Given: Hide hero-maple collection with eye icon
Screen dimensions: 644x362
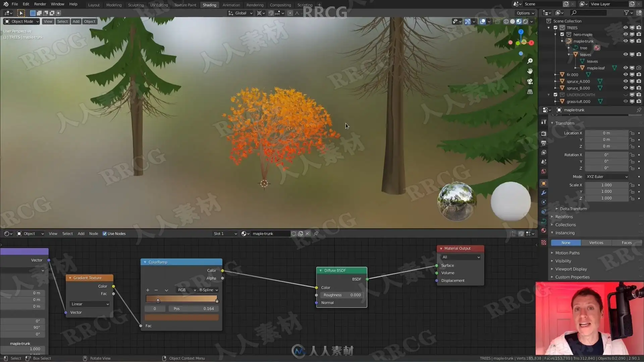Looking at the screenshot, I should pyautogui.click(x=625, y=35).
